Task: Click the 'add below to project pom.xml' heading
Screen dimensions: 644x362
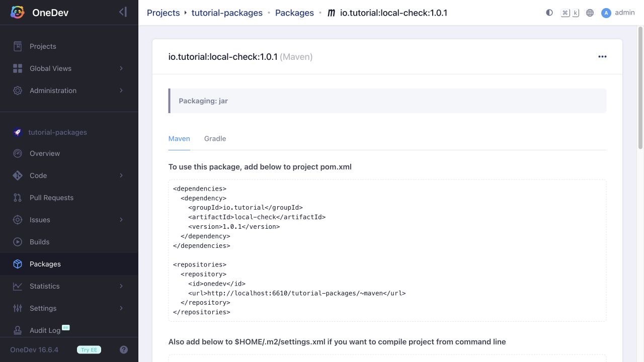Action: pyautogui.click(x=260, y=167)
